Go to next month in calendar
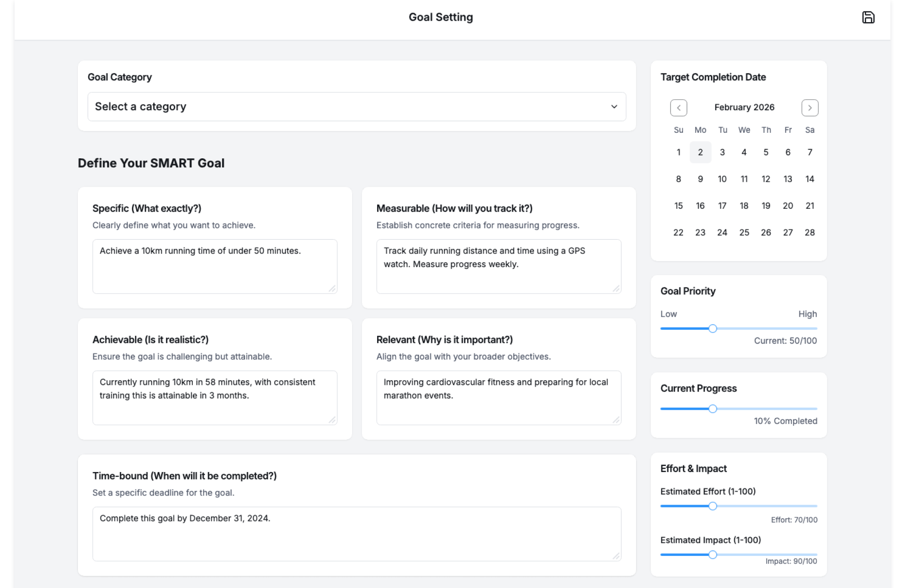Viewport: 905px width, 588px height. click(809, 108)
